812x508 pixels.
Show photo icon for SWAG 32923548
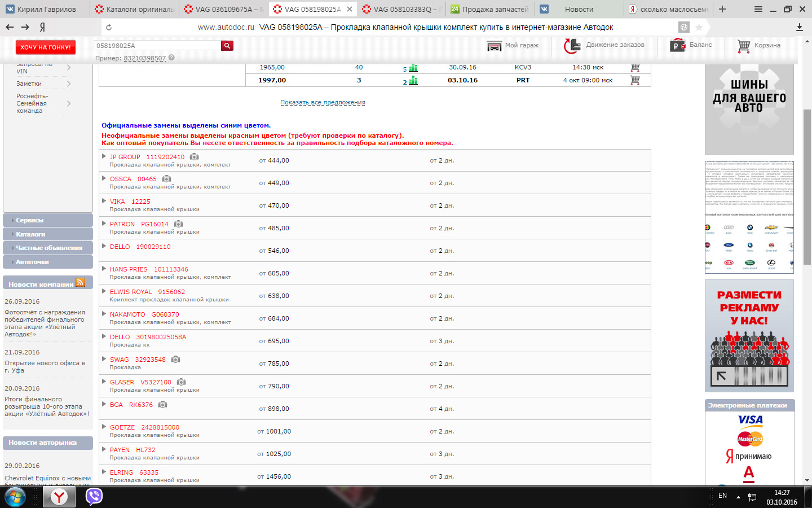tap(175, 360)
